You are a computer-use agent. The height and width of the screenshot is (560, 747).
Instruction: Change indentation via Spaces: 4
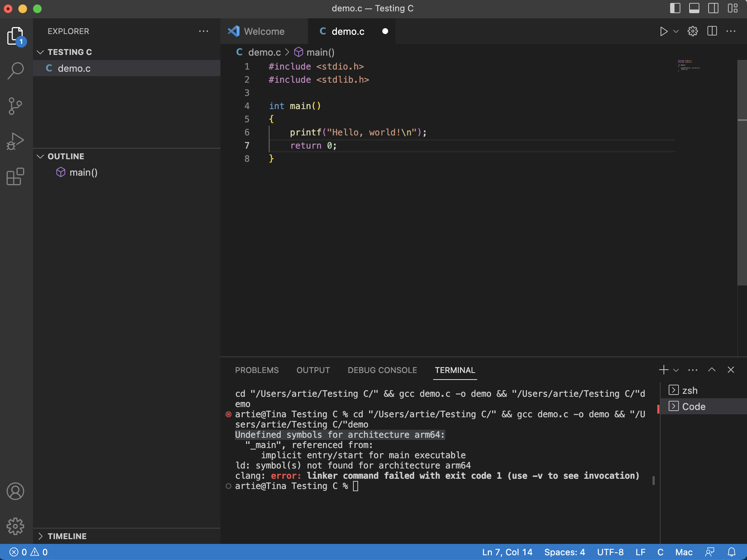coord(565,552)
